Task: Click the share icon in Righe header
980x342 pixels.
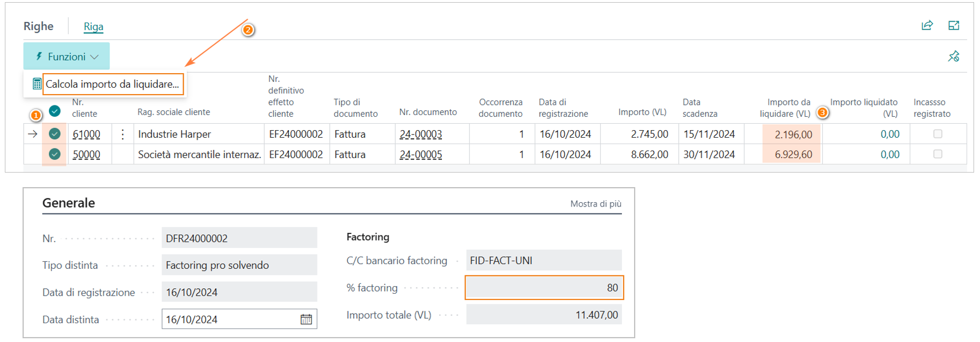Action: click(x=927, y=25)
